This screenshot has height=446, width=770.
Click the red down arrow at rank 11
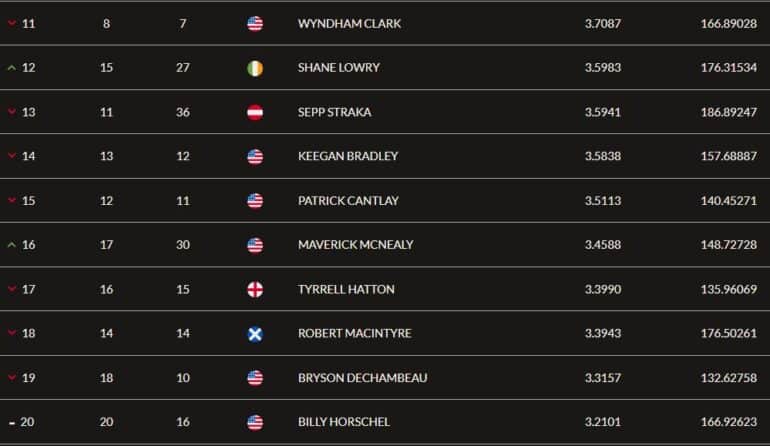[x=12, y=23]
